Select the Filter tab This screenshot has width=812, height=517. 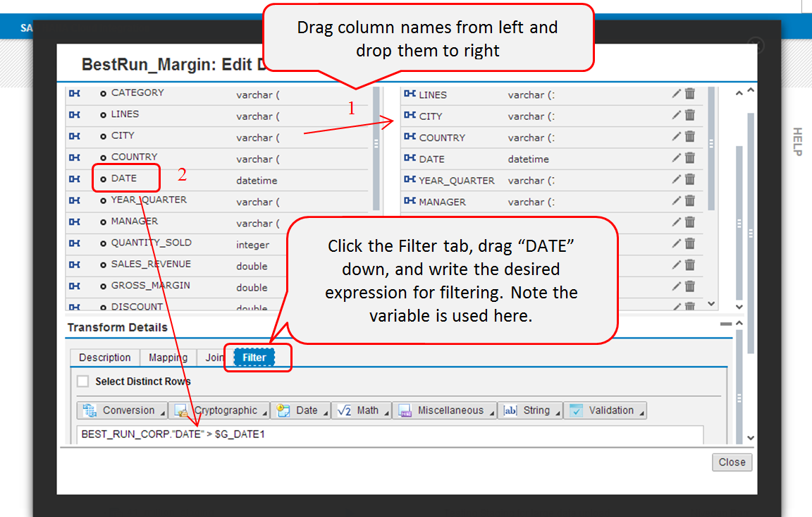(254, 358)
